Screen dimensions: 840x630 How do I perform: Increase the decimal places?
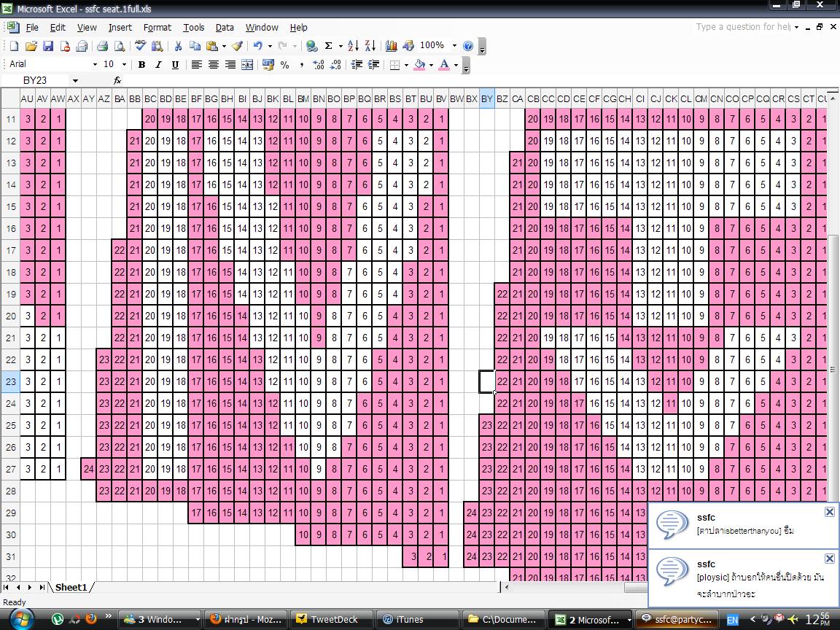pos(319,65)
